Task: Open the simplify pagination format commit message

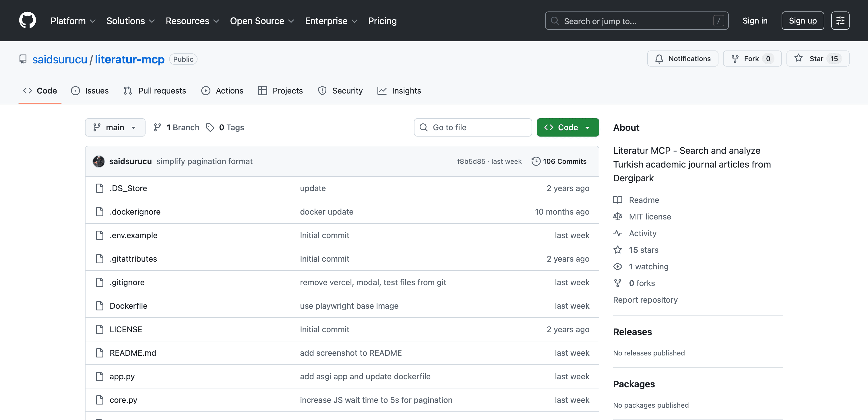Action: [204, 161]
